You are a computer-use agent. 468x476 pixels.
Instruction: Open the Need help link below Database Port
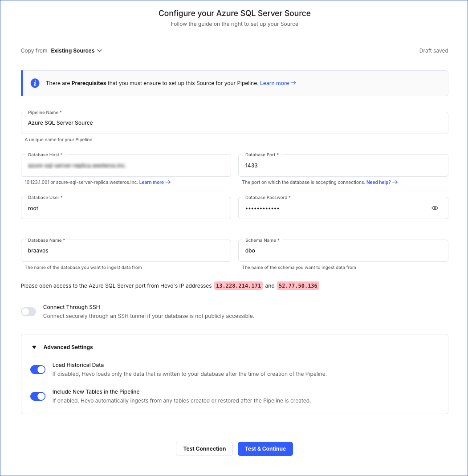379,182
